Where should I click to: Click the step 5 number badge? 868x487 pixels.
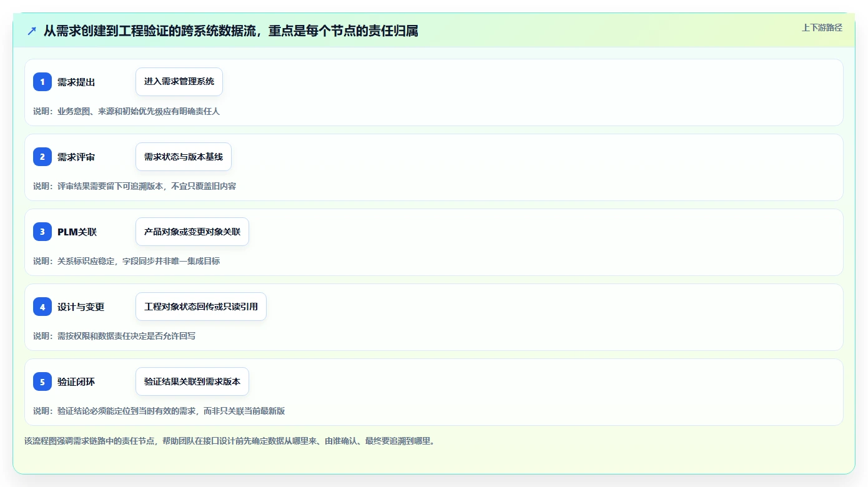tap(42, 381)
